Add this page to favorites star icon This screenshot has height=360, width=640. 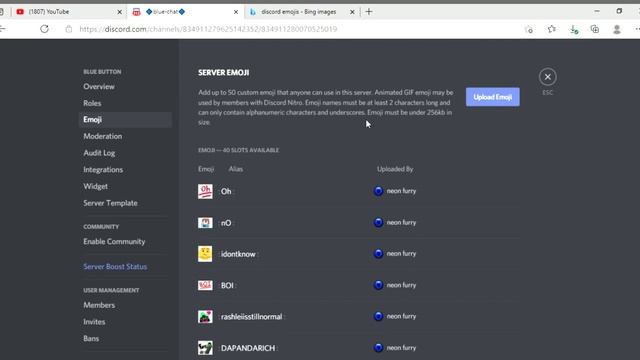(529, 29)
